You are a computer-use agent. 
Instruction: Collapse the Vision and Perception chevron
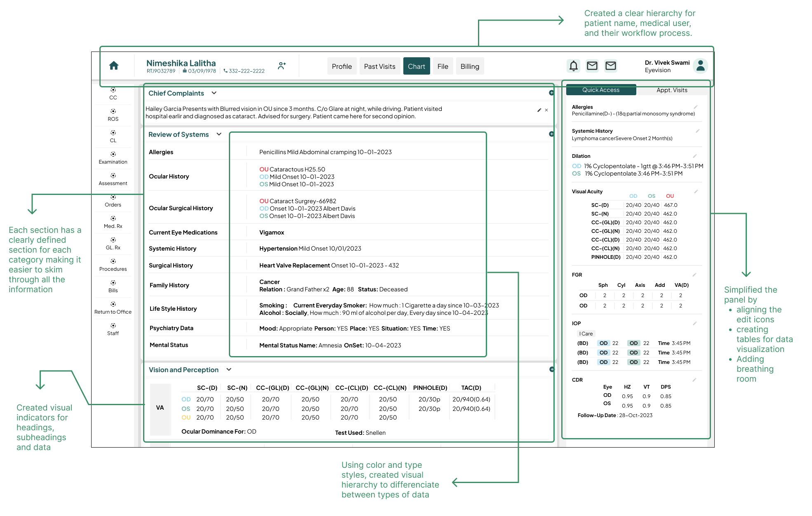click(229, 370)
